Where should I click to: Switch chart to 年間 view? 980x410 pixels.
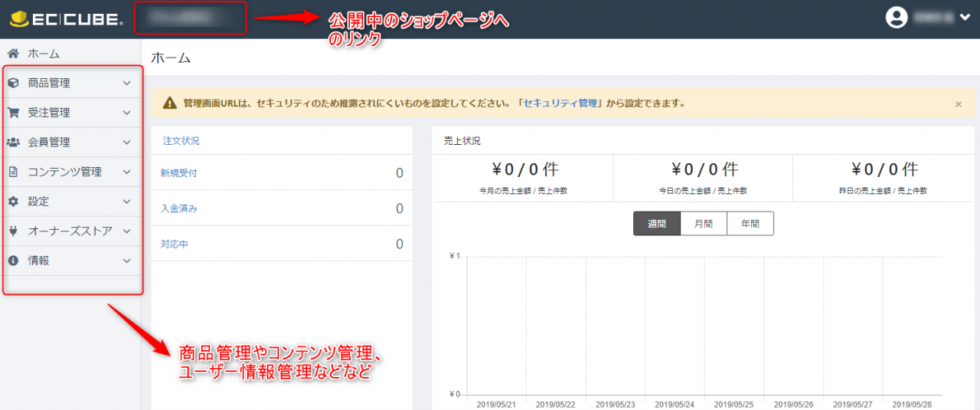tap(750, 224)
